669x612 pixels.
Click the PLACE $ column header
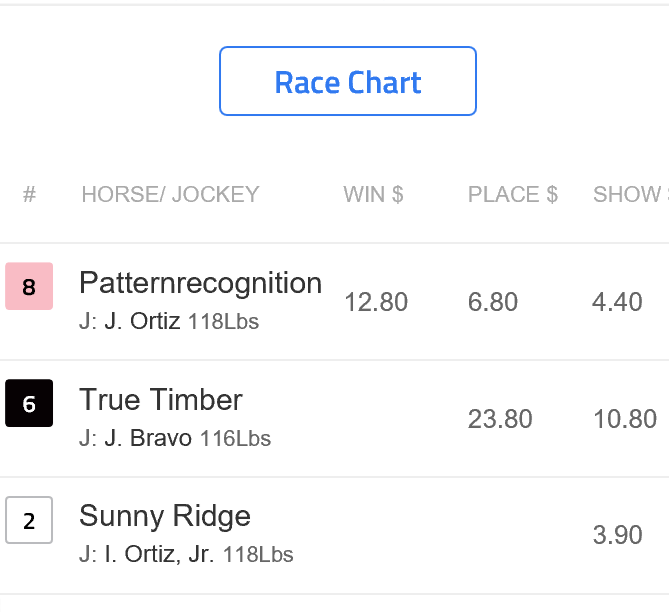coord(512,195)
